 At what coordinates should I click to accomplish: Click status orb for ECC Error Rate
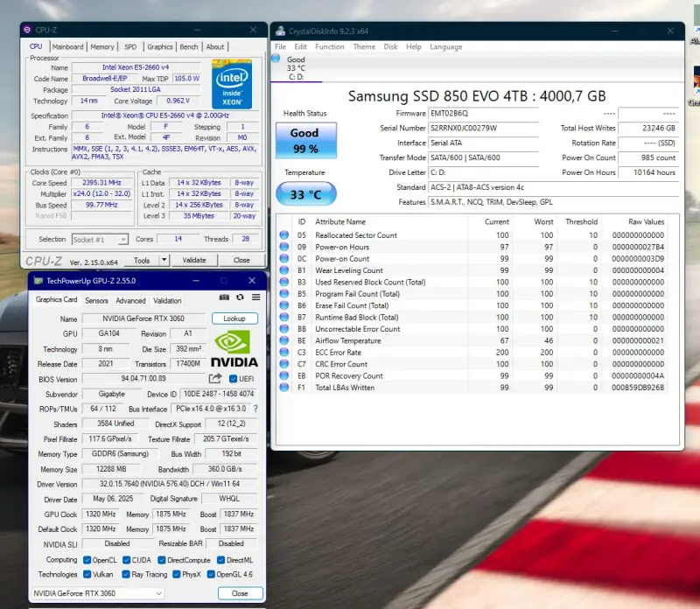coord(283,353)
